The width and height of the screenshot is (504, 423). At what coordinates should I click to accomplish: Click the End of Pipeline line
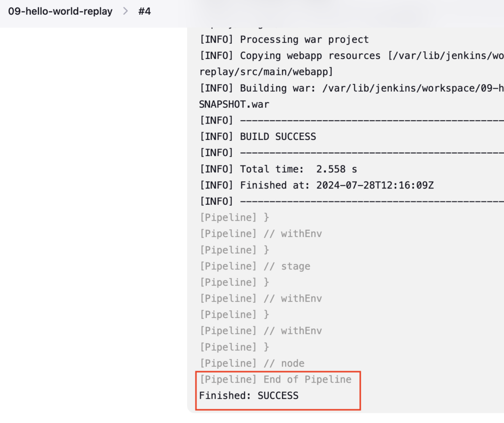[276, 380]
